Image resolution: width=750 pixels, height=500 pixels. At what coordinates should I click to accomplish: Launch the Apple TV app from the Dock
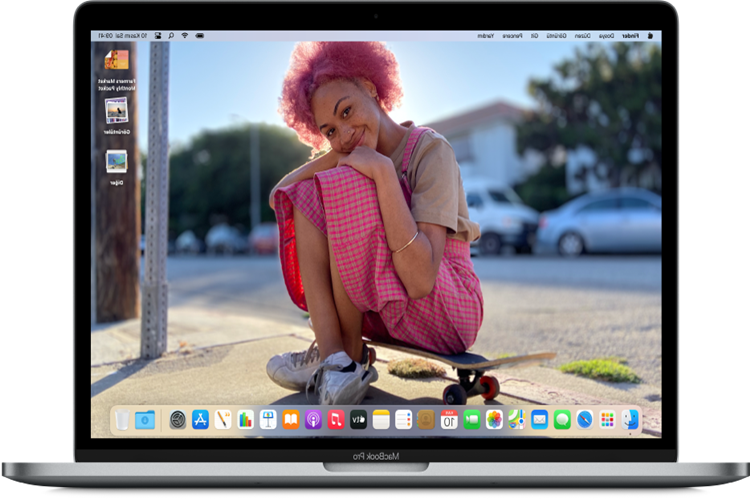(358, 420)
